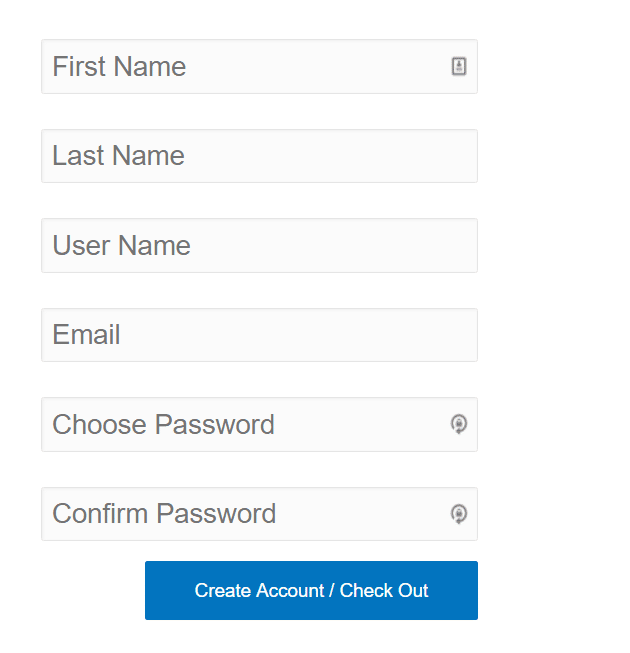The width and height of the screenshot is (630, 653).
Task: Click the contact card icon in First Name
Action: coord(459,66)
